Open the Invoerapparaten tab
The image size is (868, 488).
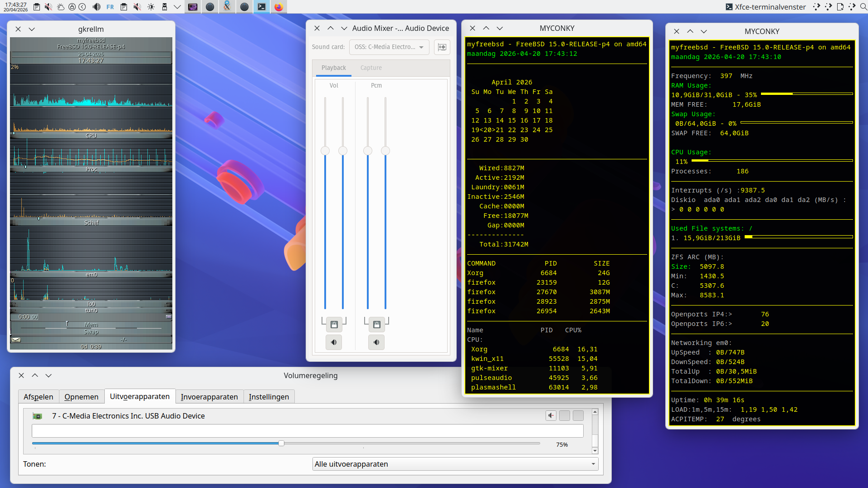[209, 397]
